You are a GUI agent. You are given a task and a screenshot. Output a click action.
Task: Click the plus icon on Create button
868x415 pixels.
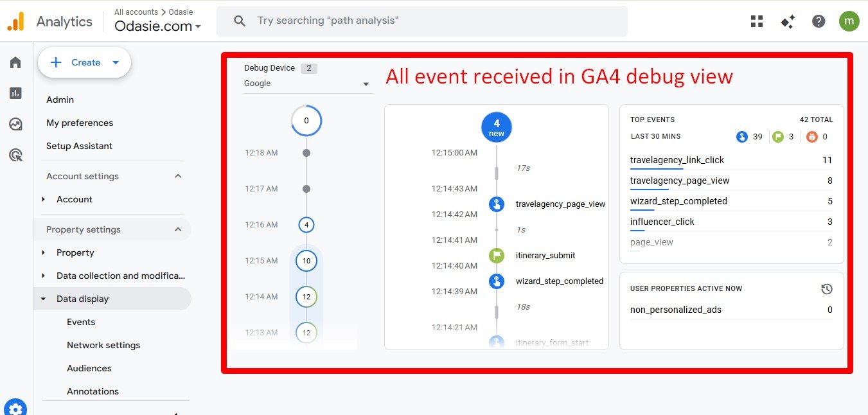tap(56, 62)
